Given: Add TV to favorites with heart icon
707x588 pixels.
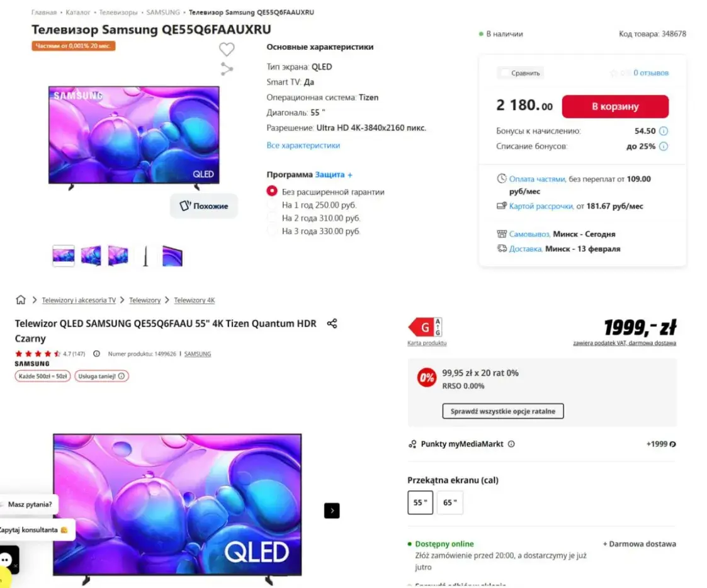Looking at the screenshot, I should click(x=227, y=48).
